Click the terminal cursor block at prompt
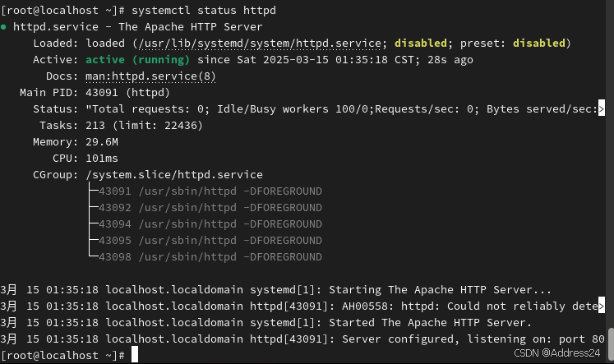This screenshot has height=364, width=614. 135,355
